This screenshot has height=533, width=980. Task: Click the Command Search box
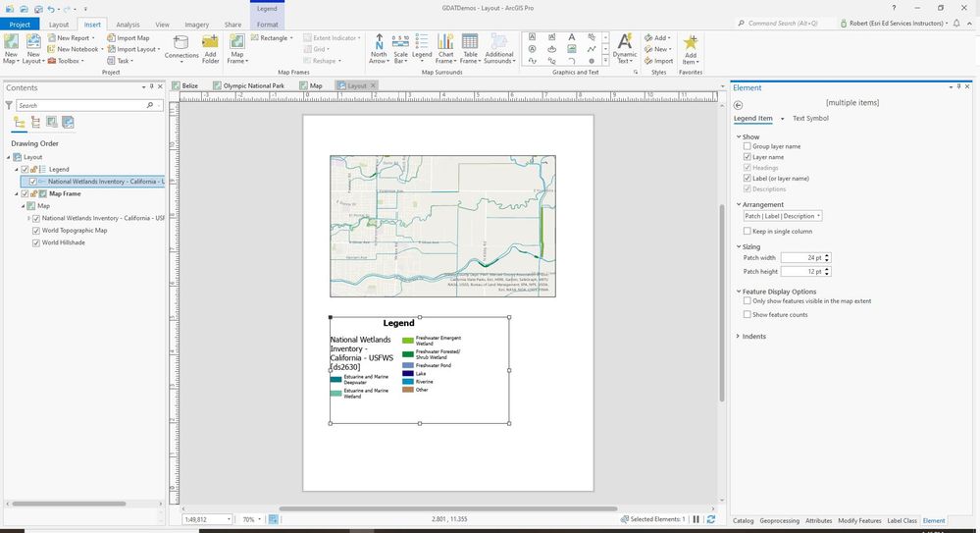(x=785, y=24)
